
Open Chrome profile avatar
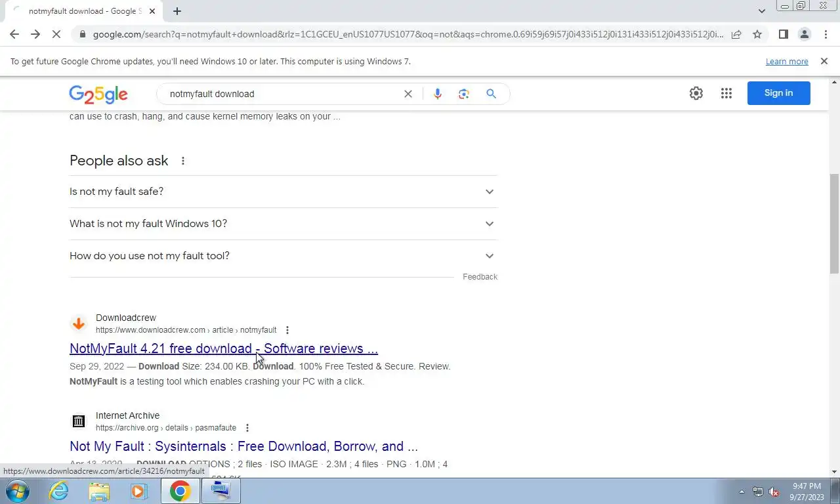(804, 34)
